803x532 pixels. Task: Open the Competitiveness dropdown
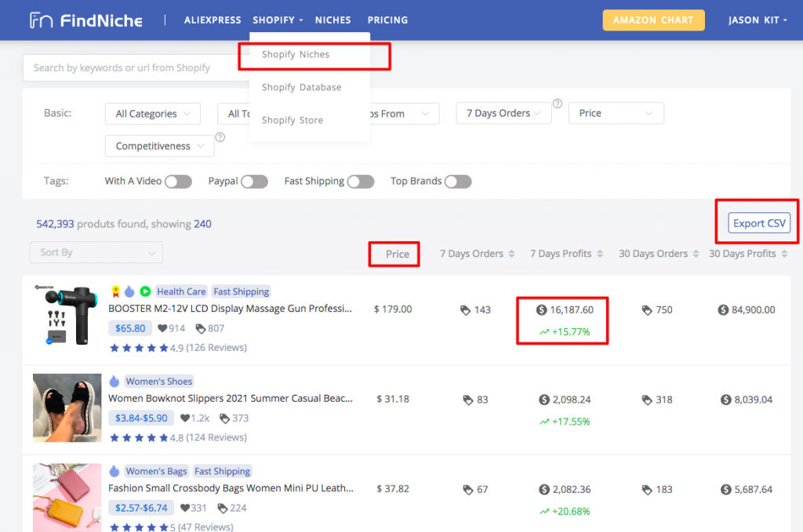click(x=159, y=146)
